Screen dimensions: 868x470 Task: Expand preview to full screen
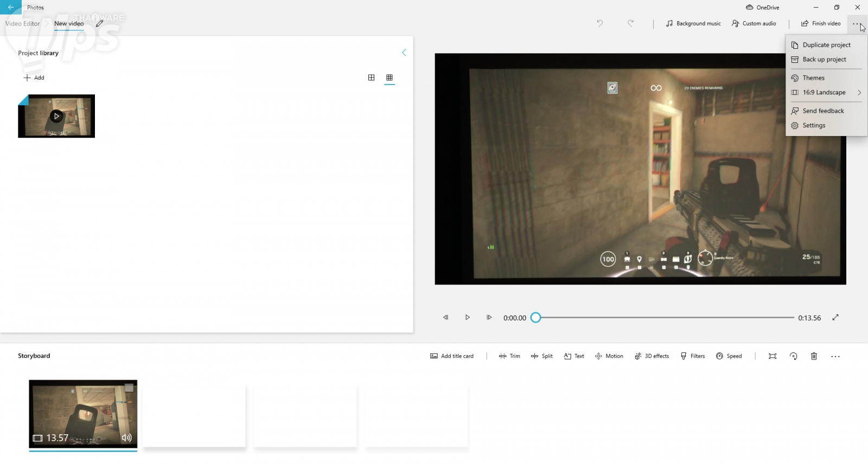pyautogui.click(x=835, y=318)
